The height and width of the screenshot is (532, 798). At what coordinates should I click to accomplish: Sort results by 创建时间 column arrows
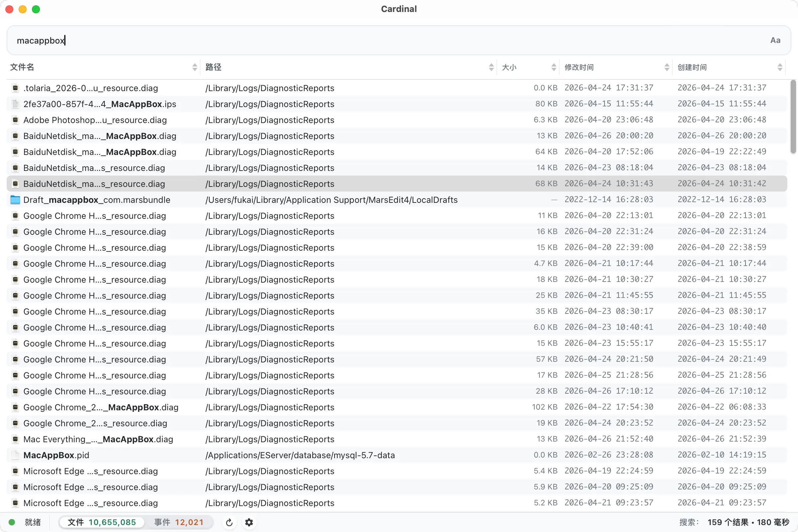click(x=780, y=67)
